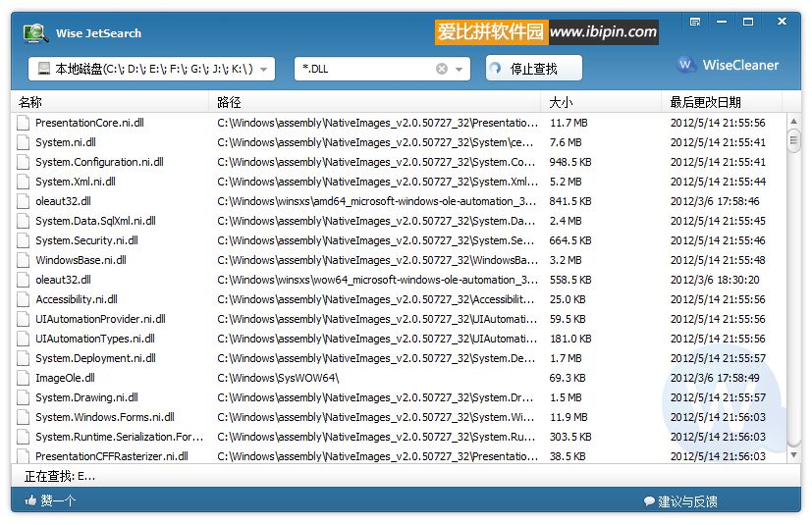This screenshot has height=525, width=812.
Task: Select file icon of ImageOle.dll
Action: click(x=23, y=378)
